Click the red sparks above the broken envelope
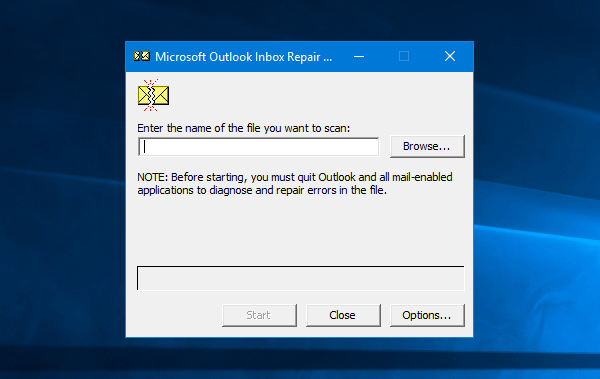The image size is (600, 379). (x=151, y=83)
